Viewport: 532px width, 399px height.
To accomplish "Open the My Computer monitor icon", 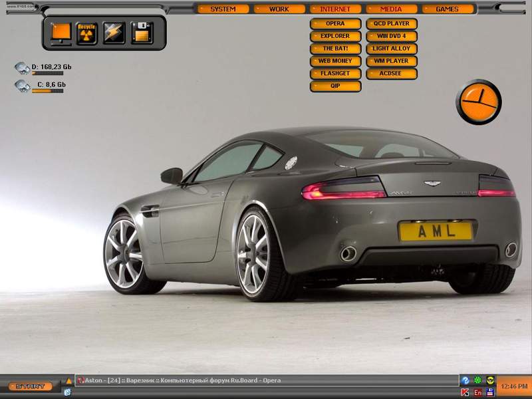I will tap(61, 33).
